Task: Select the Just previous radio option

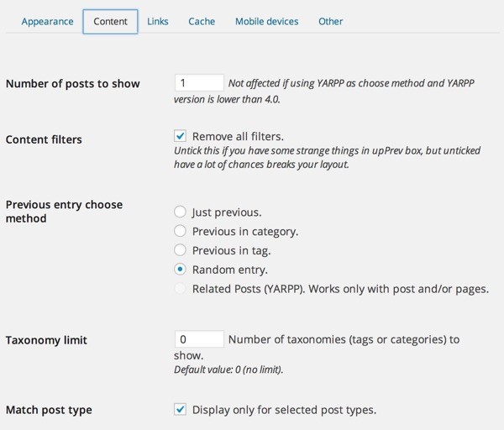Action: (x=180, y=212)
